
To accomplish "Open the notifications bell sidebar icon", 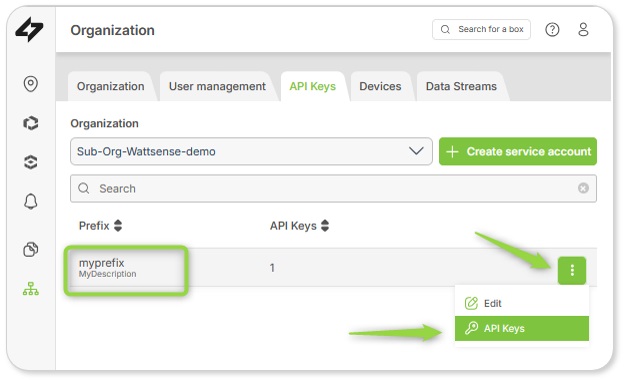I will [x=31, y=201].
